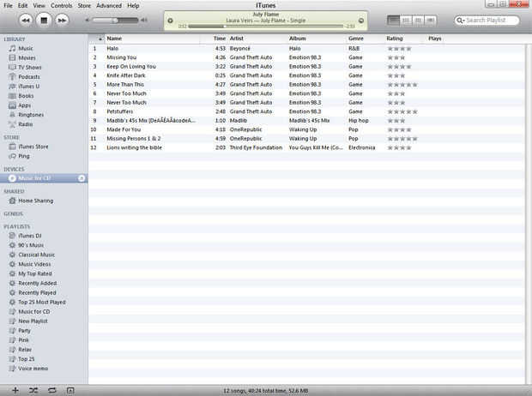Open the Help menu
Screen dimensions: 532x396
pyautogui.click(x=133, y=5)
